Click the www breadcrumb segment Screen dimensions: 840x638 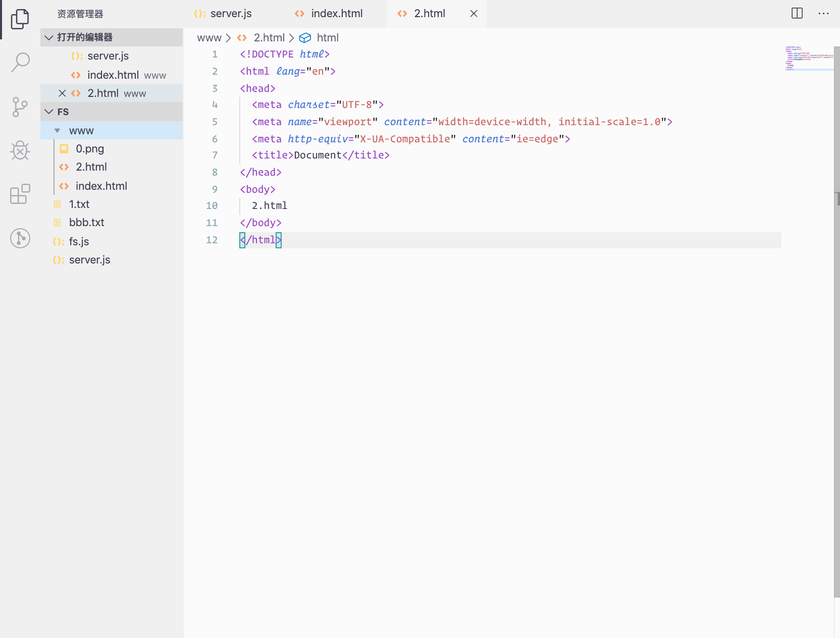(x=209, y=38)
